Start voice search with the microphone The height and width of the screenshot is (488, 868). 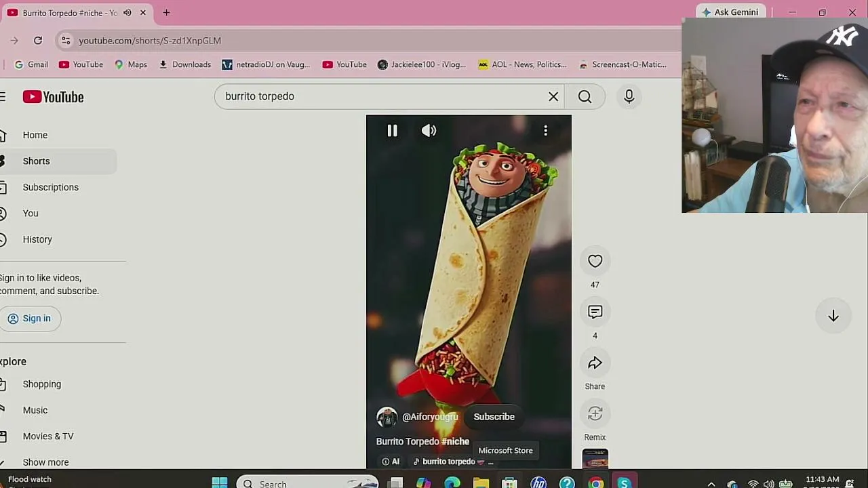click(x=629, y=97)
